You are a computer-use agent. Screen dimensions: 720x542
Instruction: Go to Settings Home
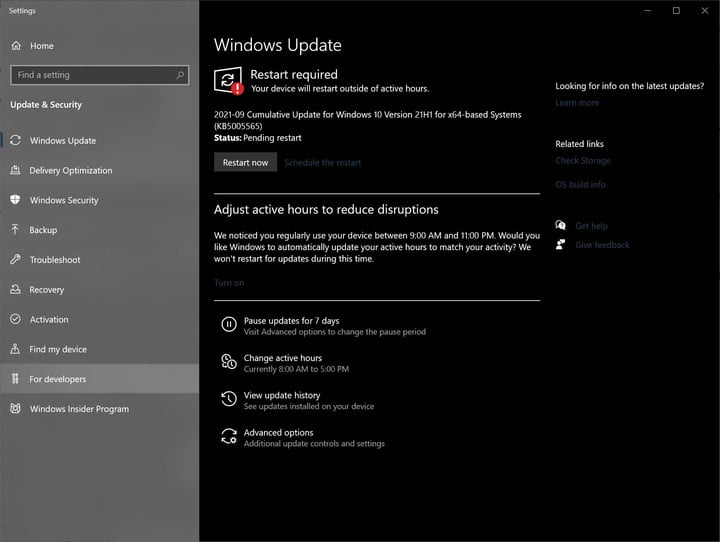[100, 45]
